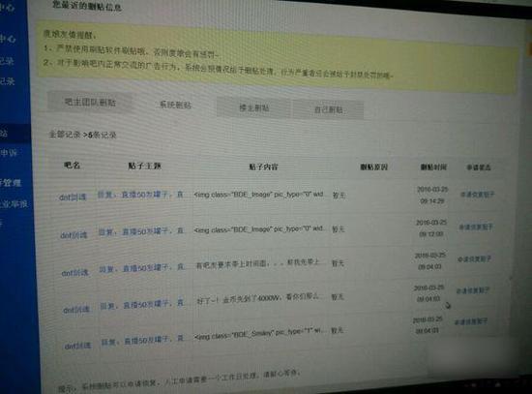Request restore for the BDE_Smiley row
This screenshot has width=532, height=394.
click(471, 321)
